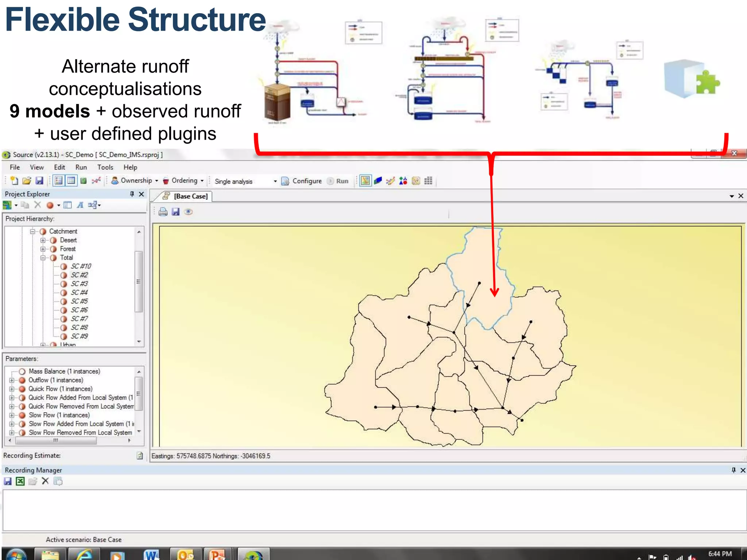Open the Tools menu
Image resolution: width=747 pixels, height=560 pixels.
tap(105, 167)
